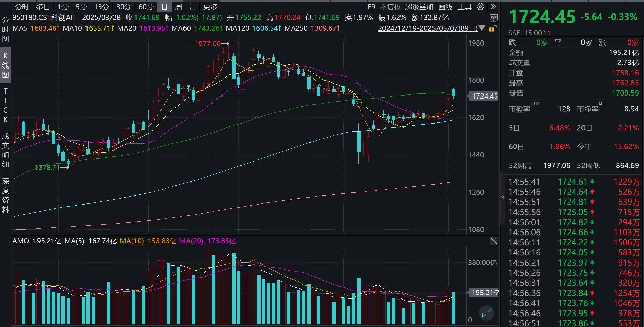Image resolution: width=644 pixels, height=327 pixels.
Task: Open 更多 periods menu
Action: point(210,7)
